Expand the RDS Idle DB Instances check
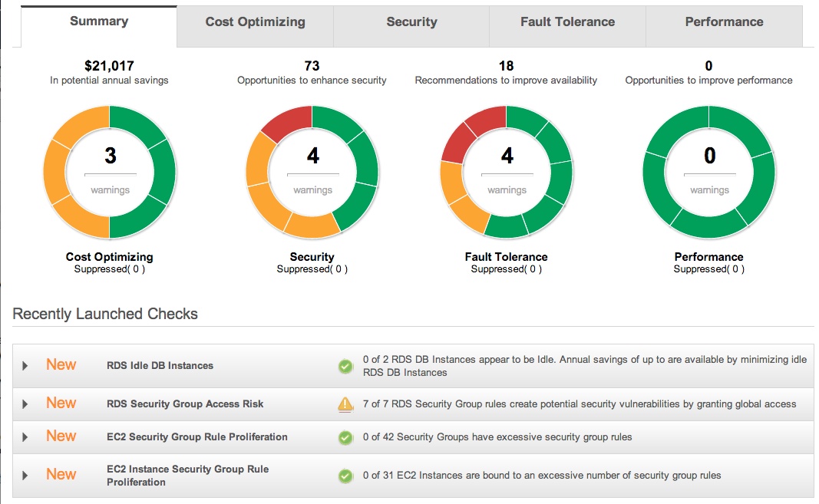The image size is (819, 504). pyautogui.click(x=25, y=366)
